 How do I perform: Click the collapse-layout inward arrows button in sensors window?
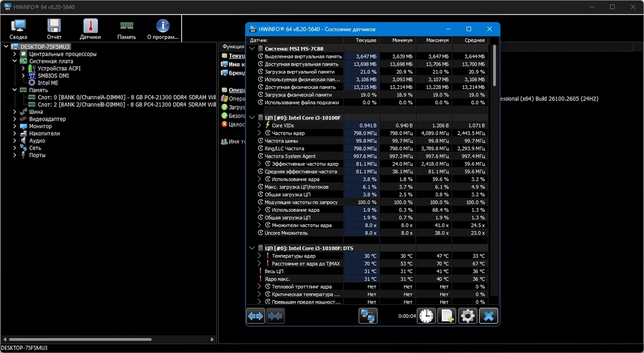[275, 317]
